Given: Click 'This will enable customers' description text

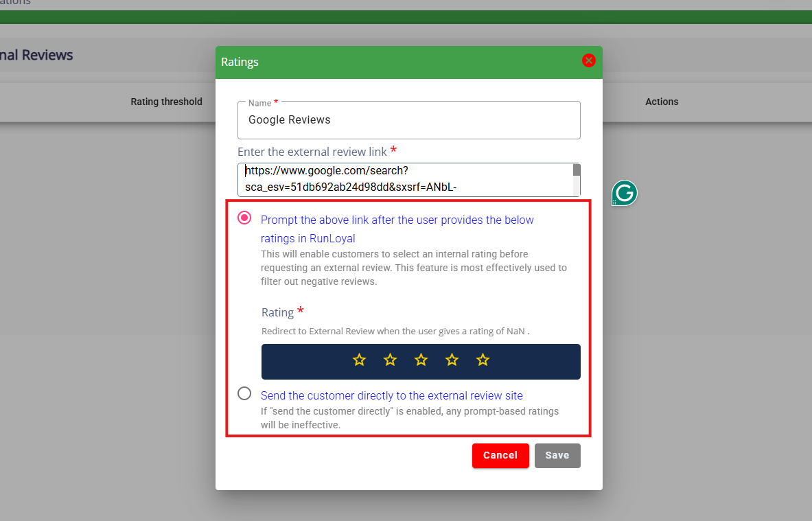Looking at the screenshot, I should pyautogui.click(x=414, y=268).
